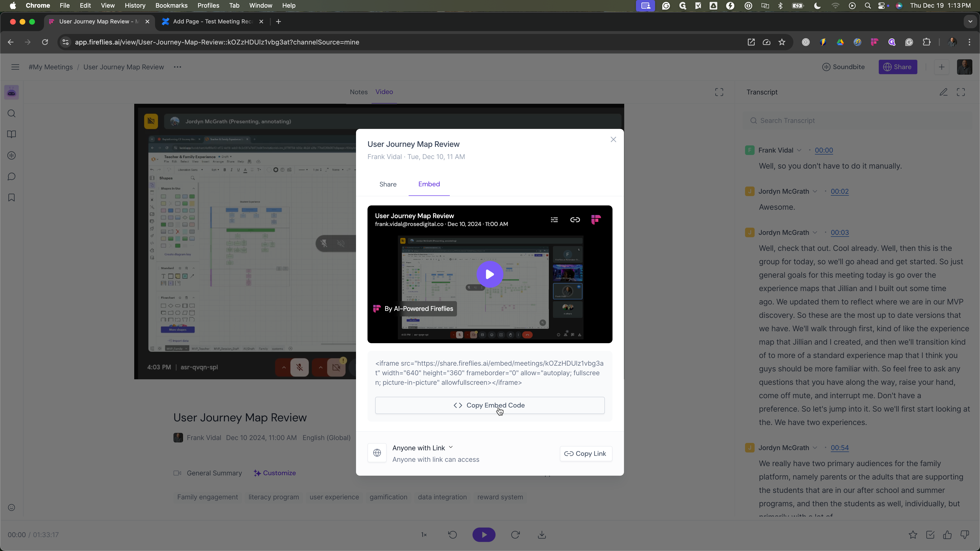Viewport: 980px width, 551px height.
Task: Click the iframe embed code text
Action: click(x=489, y=373)
